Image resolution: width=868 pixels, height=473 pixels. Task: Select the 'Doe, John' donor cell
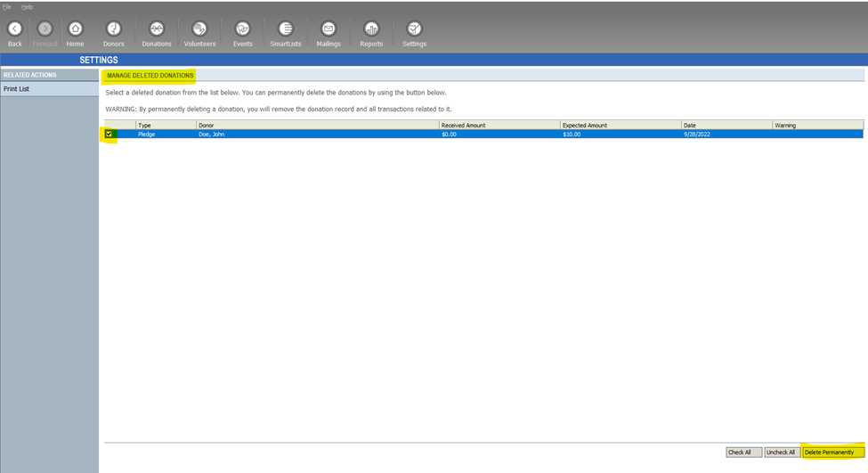coord(318,134)
